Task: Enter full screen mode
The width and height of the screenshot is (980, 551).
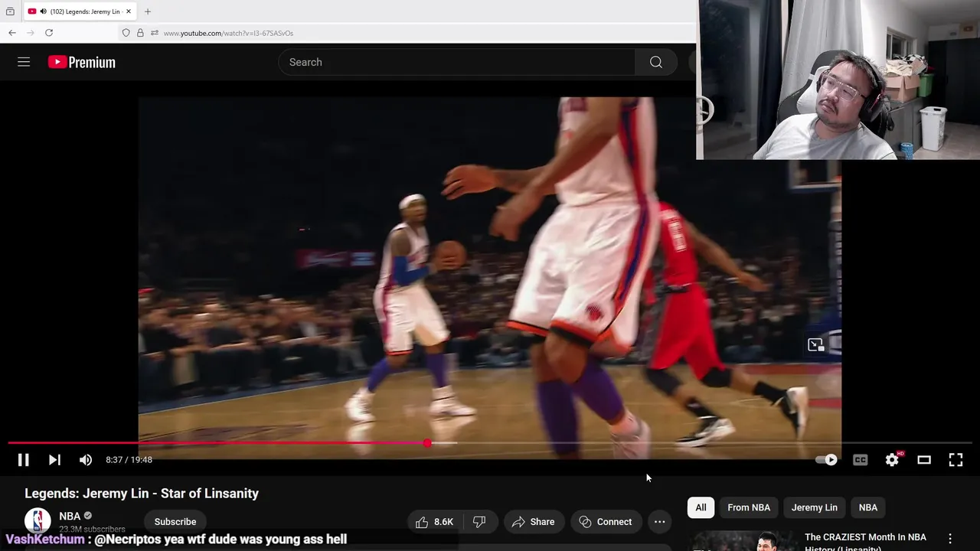Action: (955, 460)
